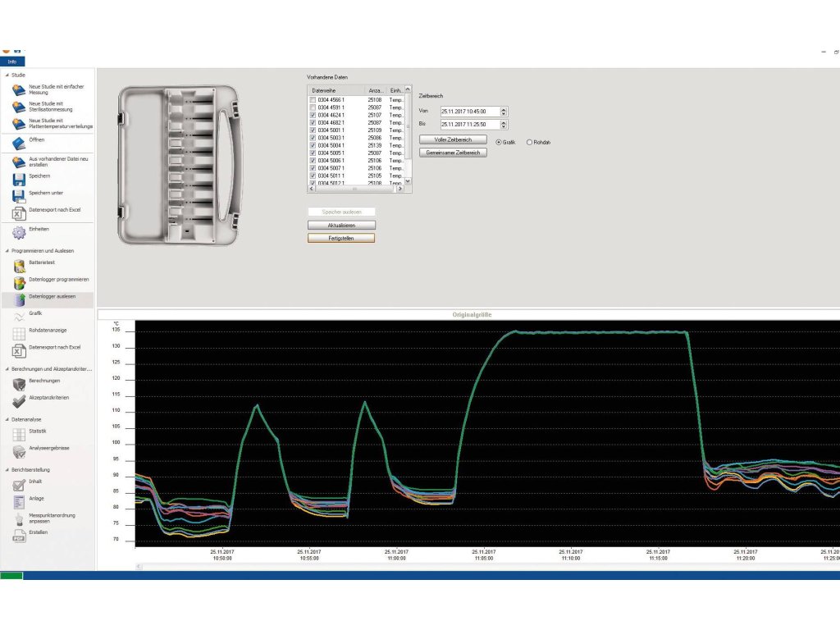Click Gemeinsamer Zeitbereich button

tap(453, 153)
